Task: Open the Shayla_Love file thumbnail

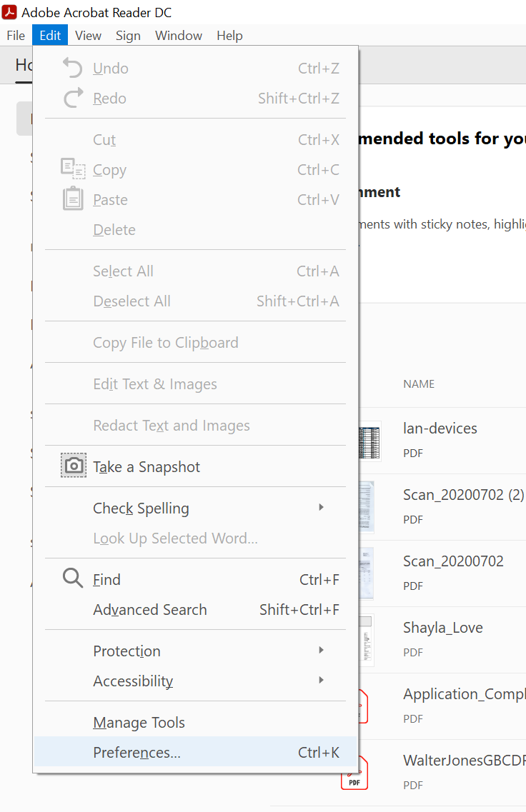Action: tap(367, 640)
